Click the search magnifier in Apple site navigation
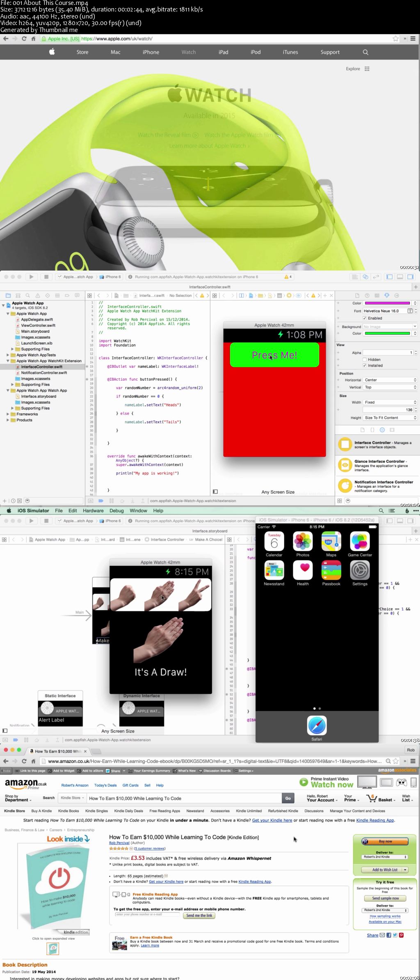 (x=365, y=52)
